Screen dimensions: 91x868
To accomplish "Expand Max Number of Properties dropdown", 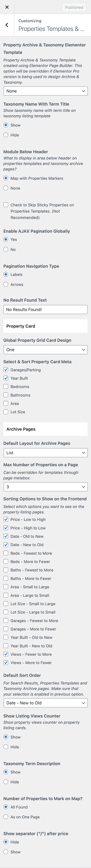I will pyautogui.click(x=45, y=487).
